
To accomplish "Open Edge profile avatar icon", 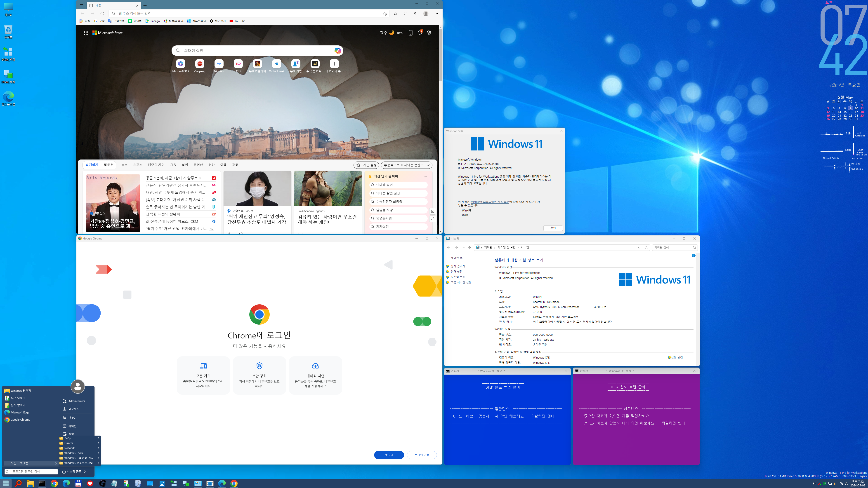I will [x=426, y=14].
